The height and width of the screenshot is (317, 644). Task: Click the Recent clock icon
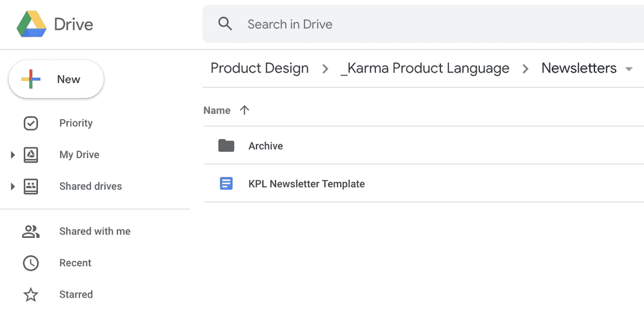click(31, 263)
